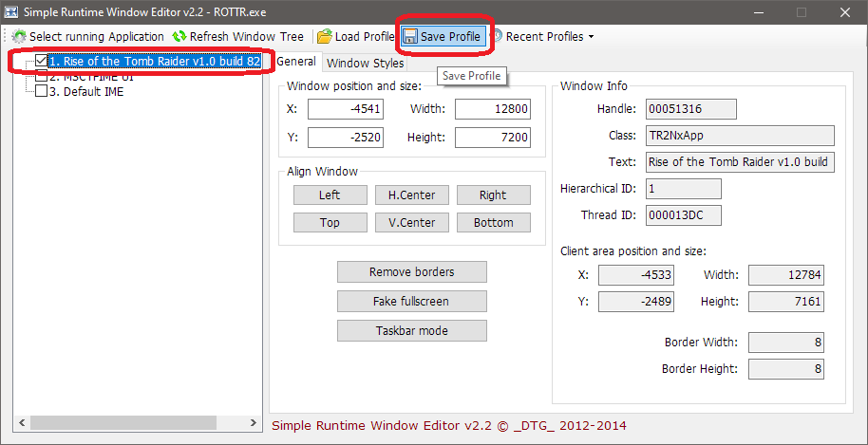
Task: Activate the Fake fullscreen button
Action: (x=411, y=301)
